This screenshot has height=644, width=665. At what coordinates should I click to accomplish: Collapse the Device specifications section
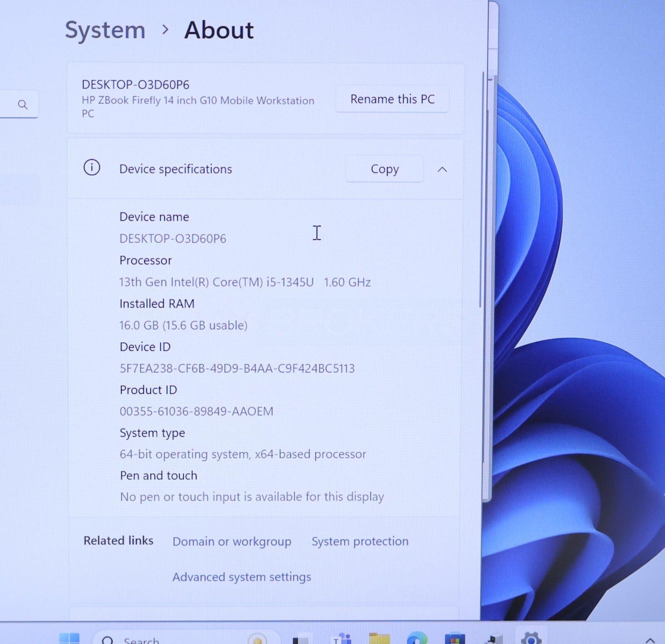click(x=442, y=170)
